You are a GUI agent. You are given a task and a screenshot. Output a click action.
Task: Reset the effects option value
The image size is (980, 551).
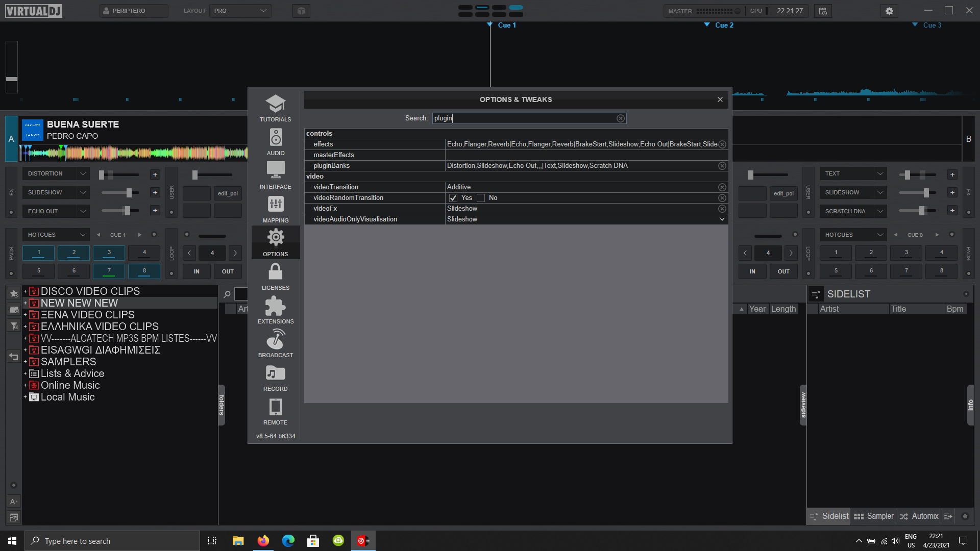[x=722, y=144]
